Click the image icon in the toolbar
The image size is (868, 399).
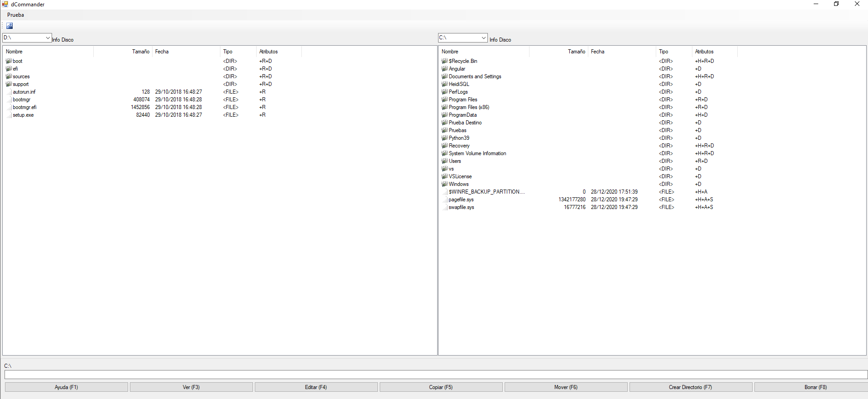10,26
